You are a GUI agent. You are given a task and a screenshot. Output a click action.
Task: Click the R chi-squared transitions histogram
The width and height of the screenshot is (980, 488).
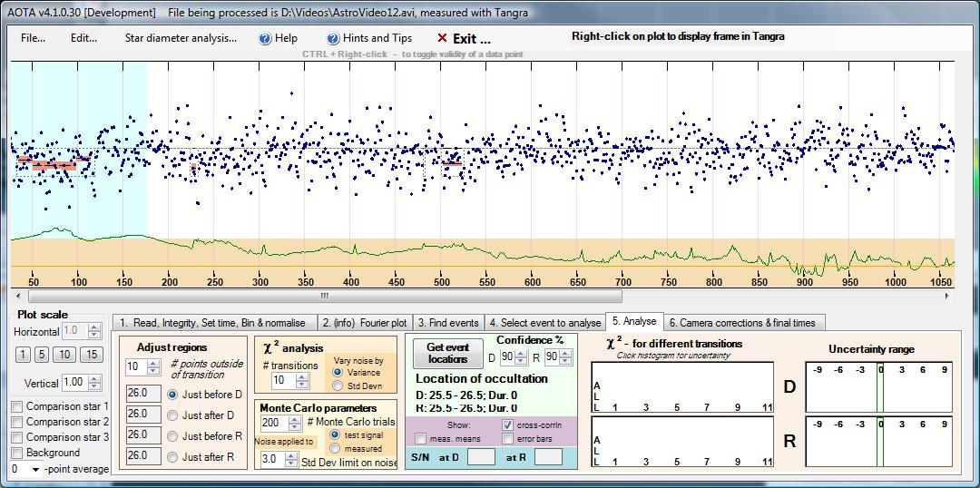[681, 441]
